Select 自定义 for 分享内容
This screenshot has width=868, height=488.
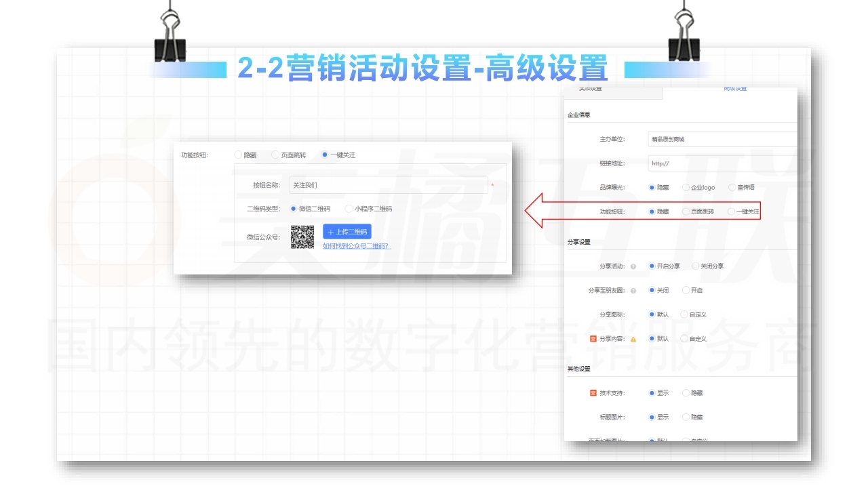point(684,338)
